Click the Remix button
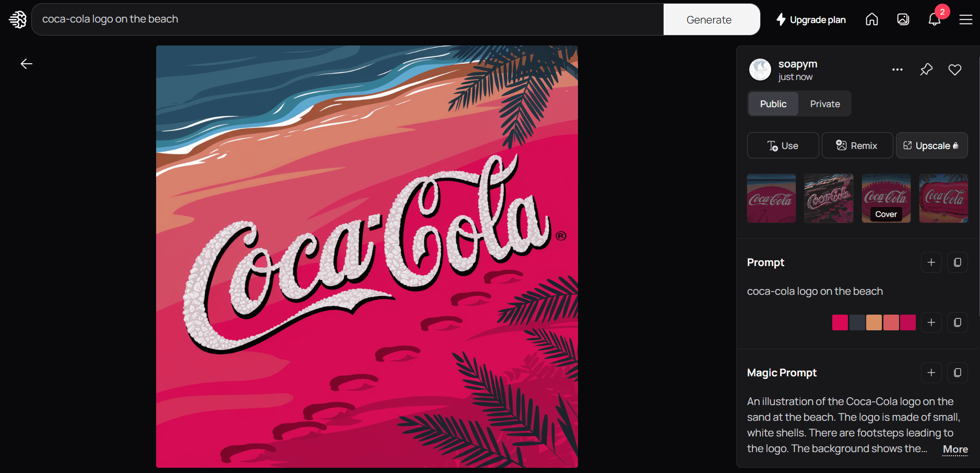Viewport: 980px width, 473px height. click(x=857, y=145)
